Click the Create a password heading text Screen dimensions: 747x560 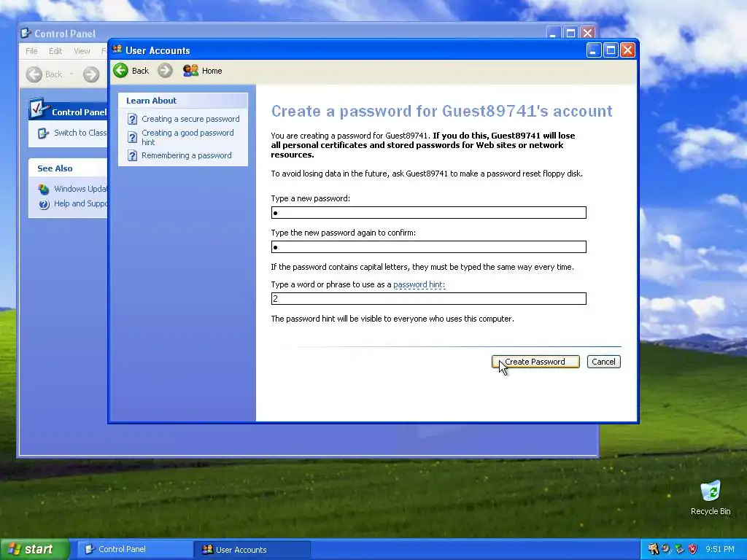[441, 112]
